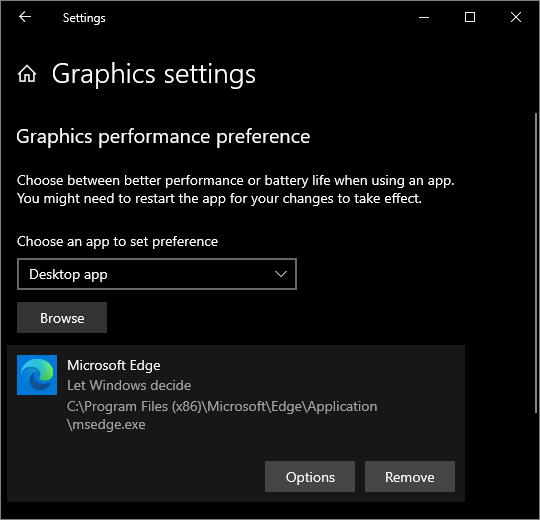The image size is (540, 520).
Task: Click the msedge.exe file path text
Action: pos(222,415)
